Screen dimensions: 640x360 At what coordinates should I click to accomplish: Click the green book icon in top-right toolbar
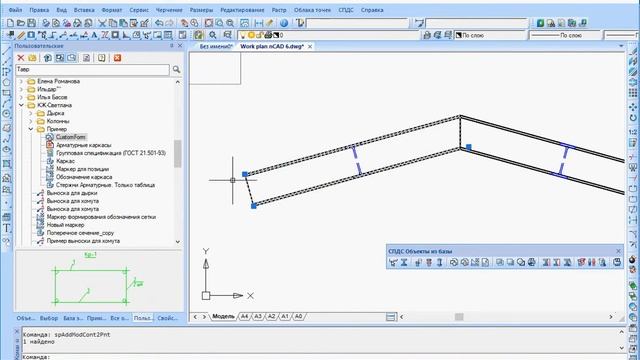pos(540,23)
